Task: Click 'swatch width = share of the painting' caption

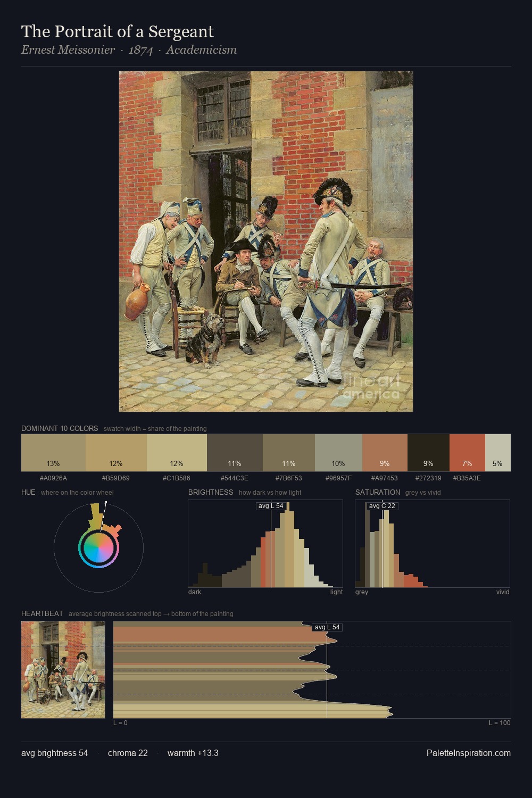Action: click(155, 429)
